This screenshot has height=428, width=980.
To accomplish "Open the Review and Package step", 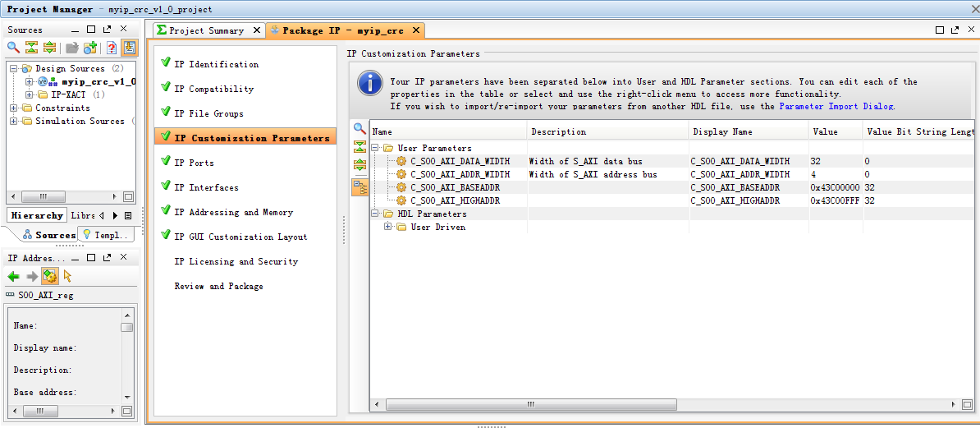I will (x=219, y=287).
